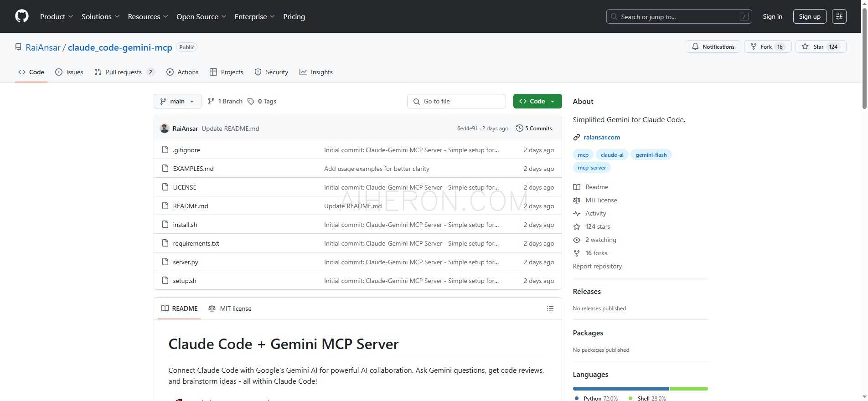Click the eye icon beside 2 watching
This screenshot has height=401, width=868.
[577, 240]
